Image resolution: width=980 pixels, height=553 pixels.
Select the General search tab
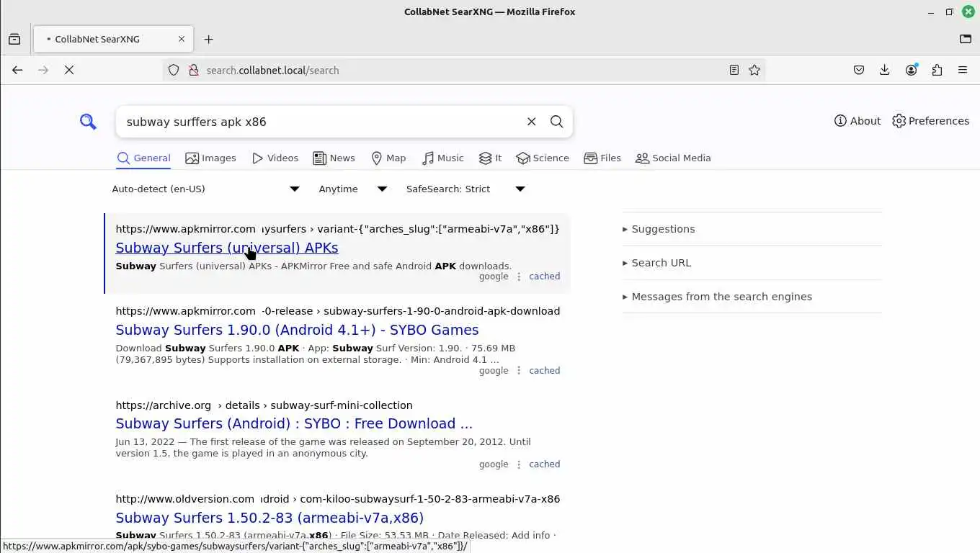pyautogui.click(x=143, y=158)
